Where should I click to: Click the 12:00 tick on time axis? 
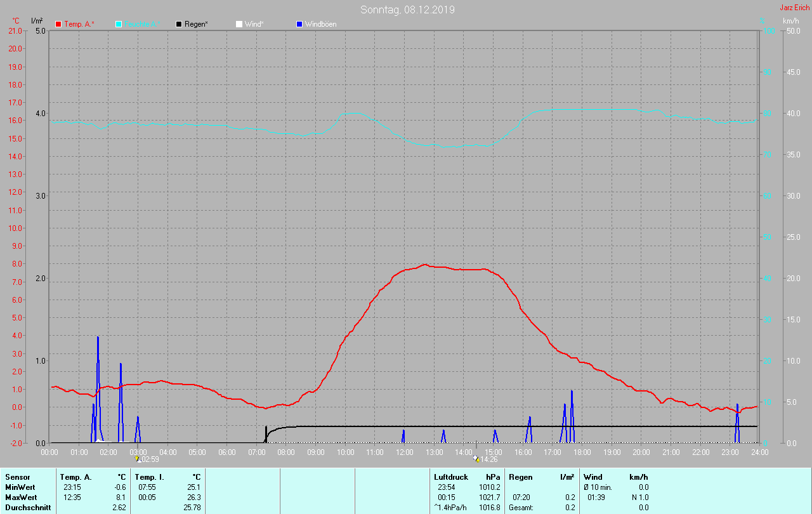coord(405,452)
